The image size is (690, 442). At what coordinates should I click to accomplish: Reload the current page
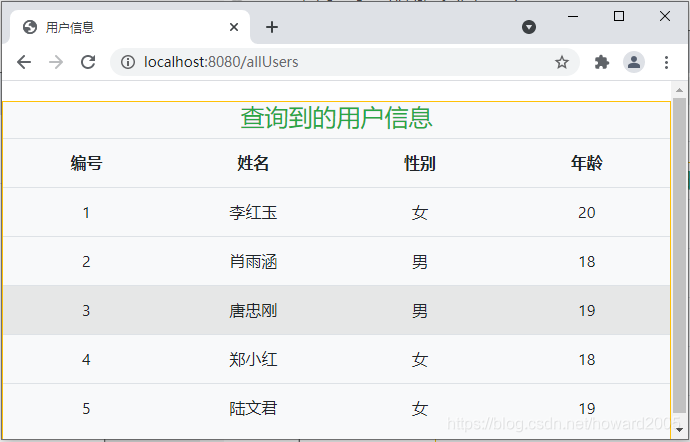[x=88, y=62]
